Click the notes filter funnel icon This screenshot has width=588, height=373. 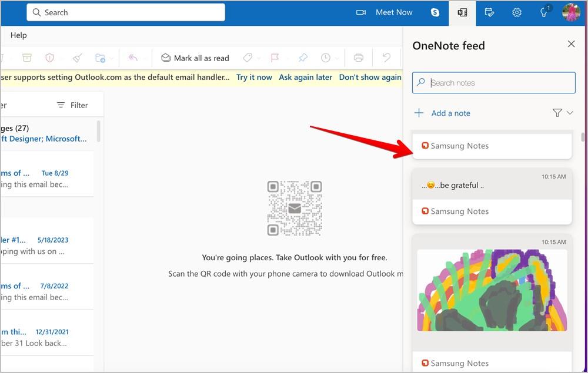pos(557,113)
